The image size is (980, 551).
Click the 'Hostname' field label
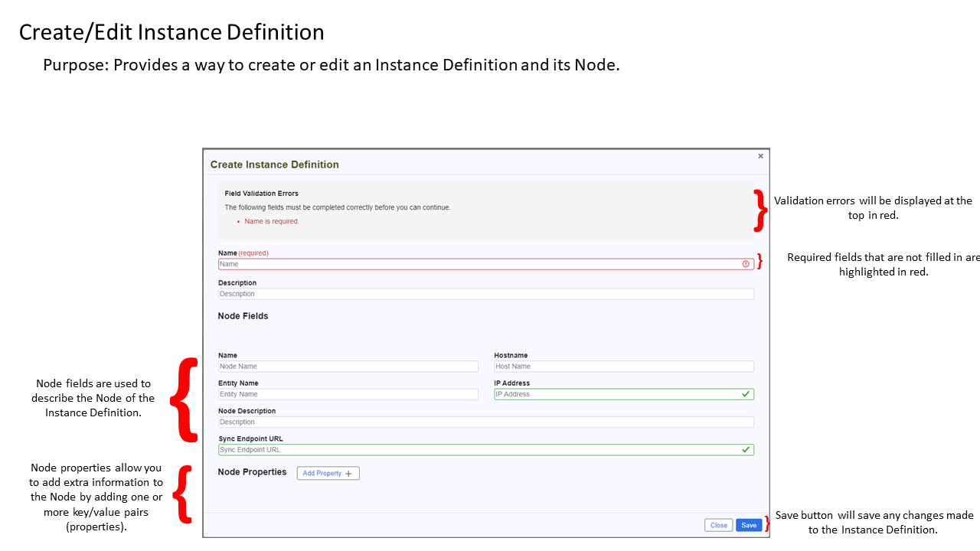tap(511, 356)
